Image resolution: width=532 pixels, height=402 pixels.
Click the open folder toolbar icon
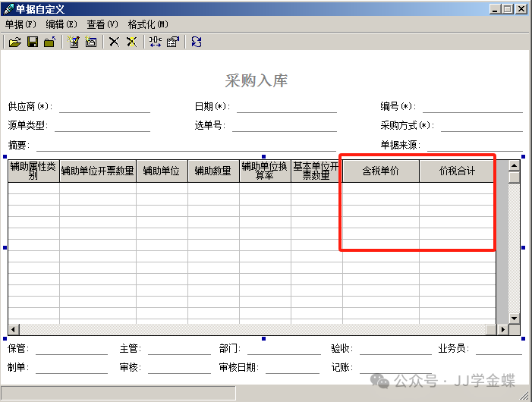(14, 42)
